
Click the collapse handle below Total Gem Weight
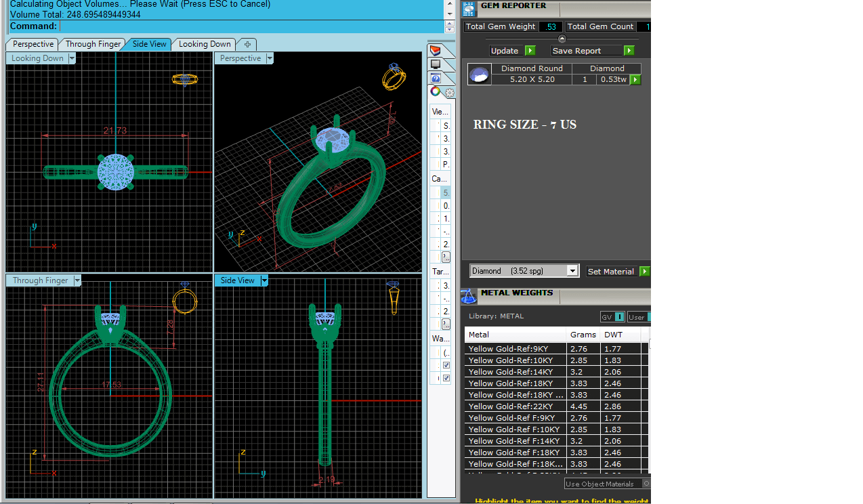click(562, 39)
